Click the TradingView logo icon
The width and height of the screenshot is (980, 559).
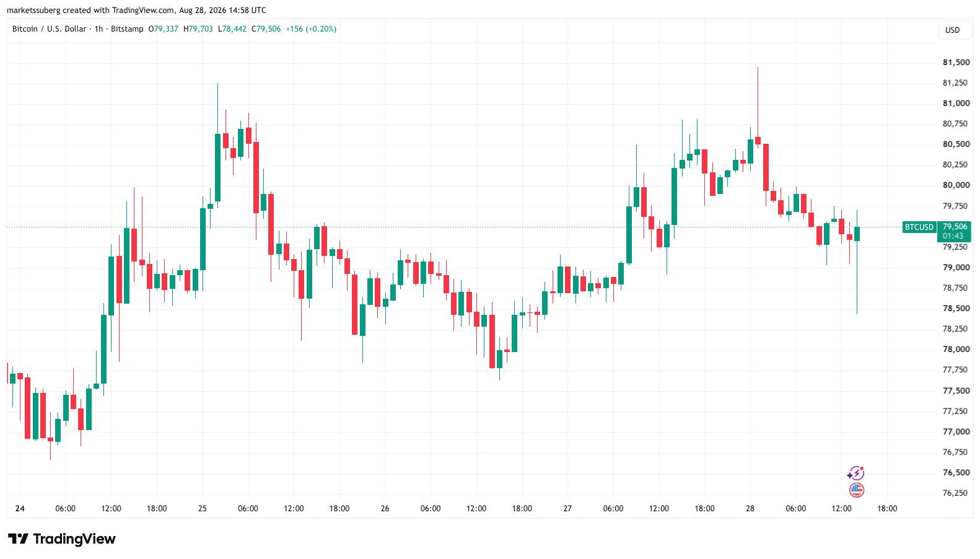click(18, 539)
